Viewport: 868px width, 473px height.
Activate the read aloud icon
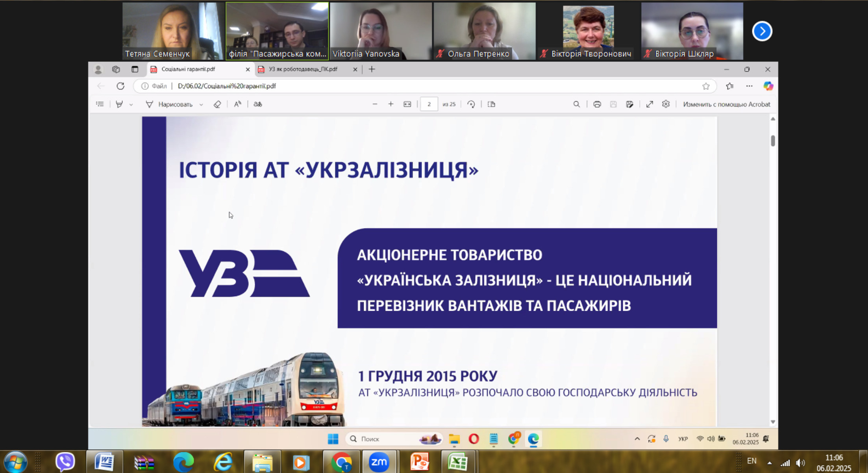(x=238, y=104)
